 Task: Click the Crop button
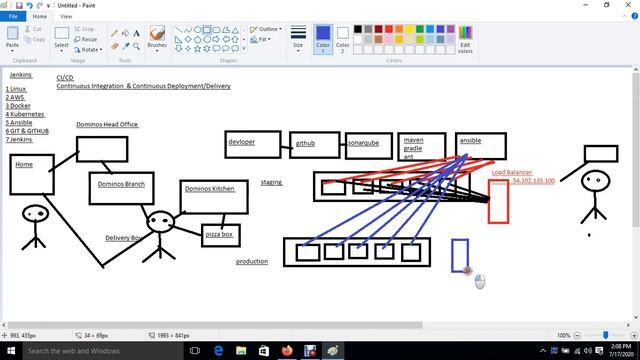pos(84,29)
